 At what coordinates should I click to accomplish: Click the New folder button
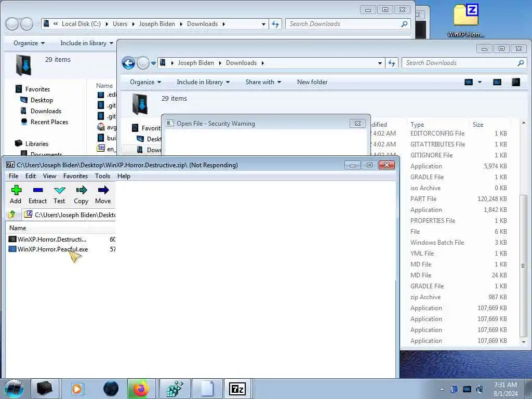pos(312,82)
